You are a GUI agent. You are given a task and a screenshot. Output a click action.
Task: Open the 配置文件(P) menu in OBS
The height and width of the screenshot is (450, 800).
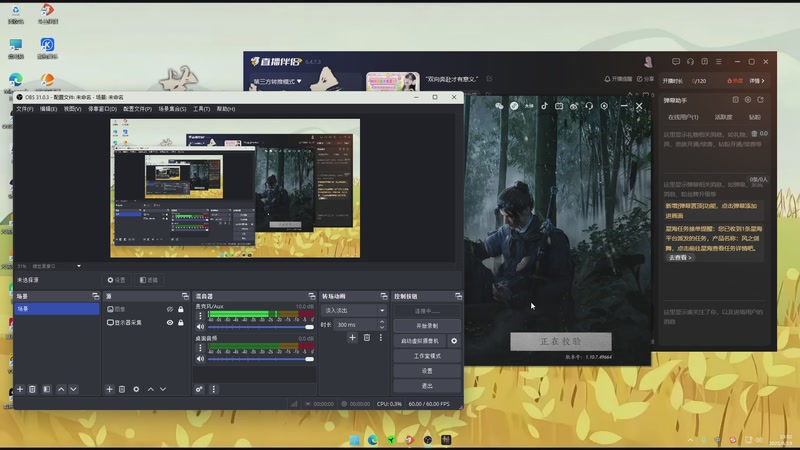click(x=137, y=109)
